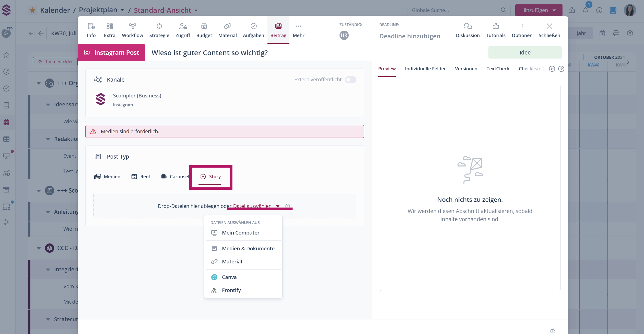Click the notification bell icon

pyautogui.click(x=585, y=10)
